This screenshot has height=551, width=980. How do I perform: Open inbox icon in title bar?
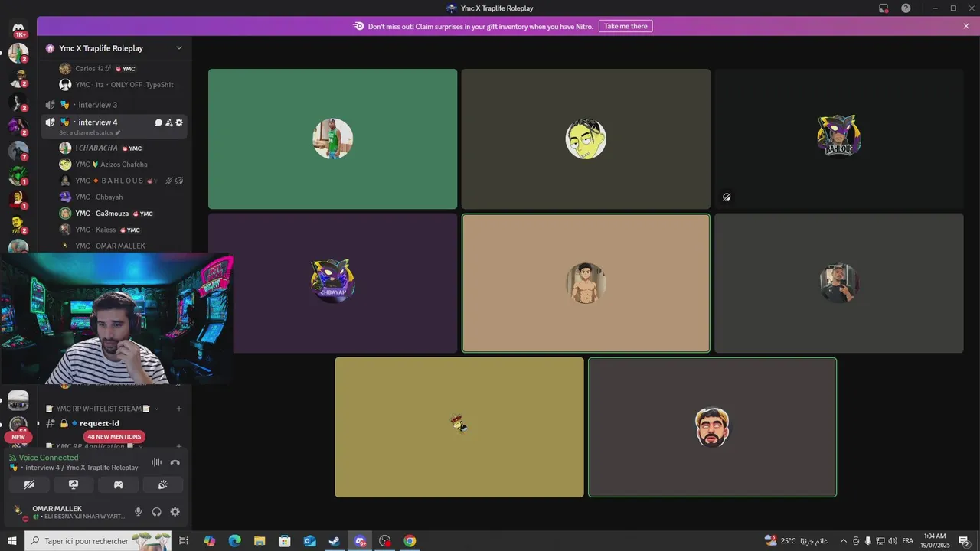[x=884, y=8]
